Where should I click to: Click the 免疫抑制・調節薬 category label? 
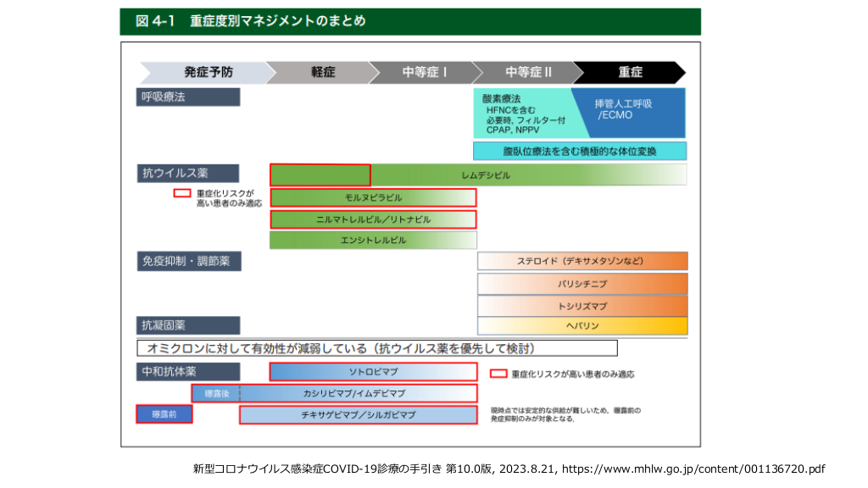click(x=188, y=261)
